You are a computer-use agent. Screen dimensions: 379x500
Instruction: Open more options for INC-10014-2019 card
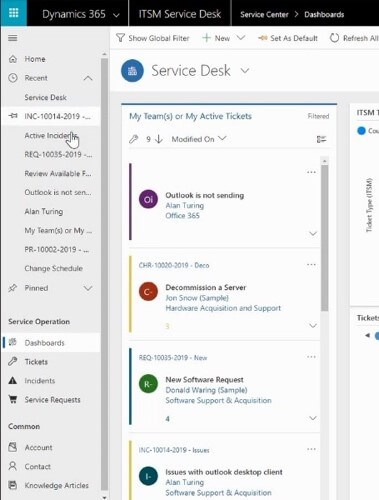(311, 449)
